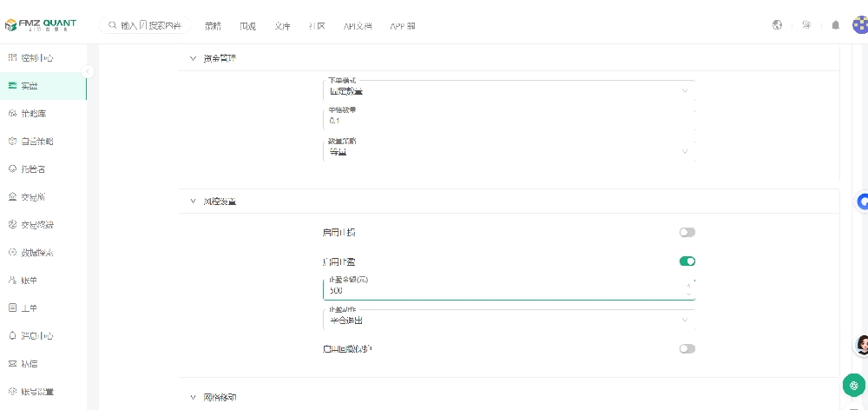This screenshot has height=410, width=868.
Task: Click the 止盈金额 input field
Action: coord(503,291)
